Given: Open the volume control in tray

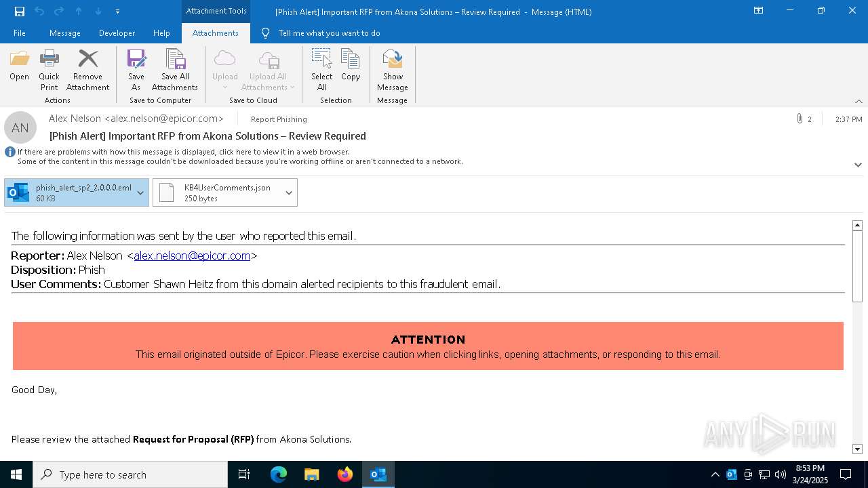Looking at the screenshot, I should (781, 474).
